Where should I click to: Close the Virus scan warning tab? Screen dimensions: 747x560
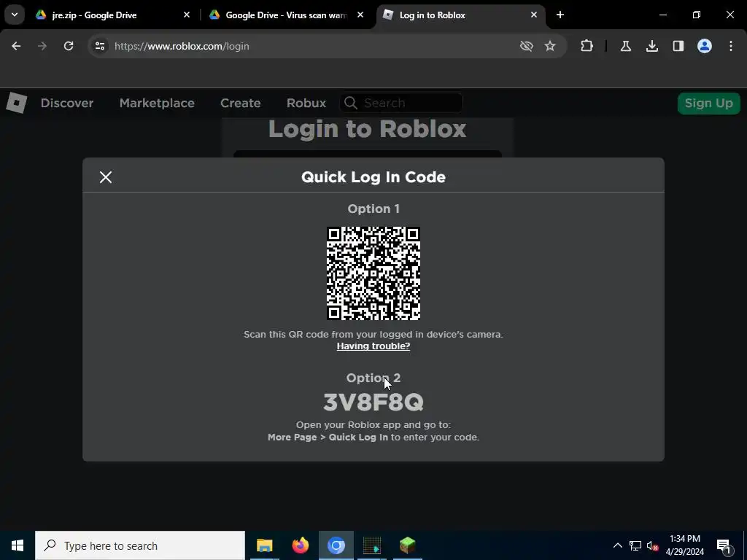(x=360, y=15)
